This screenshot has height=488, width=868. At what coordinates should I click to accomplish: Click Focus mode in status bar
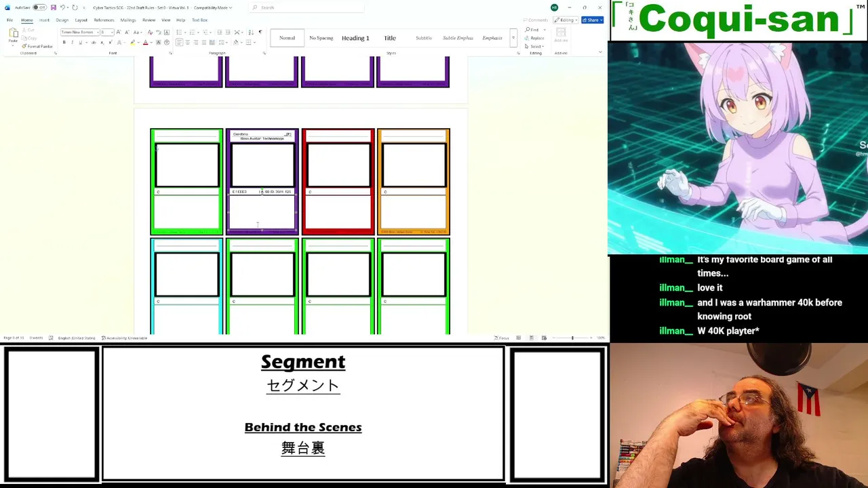(x=502, y=338)
